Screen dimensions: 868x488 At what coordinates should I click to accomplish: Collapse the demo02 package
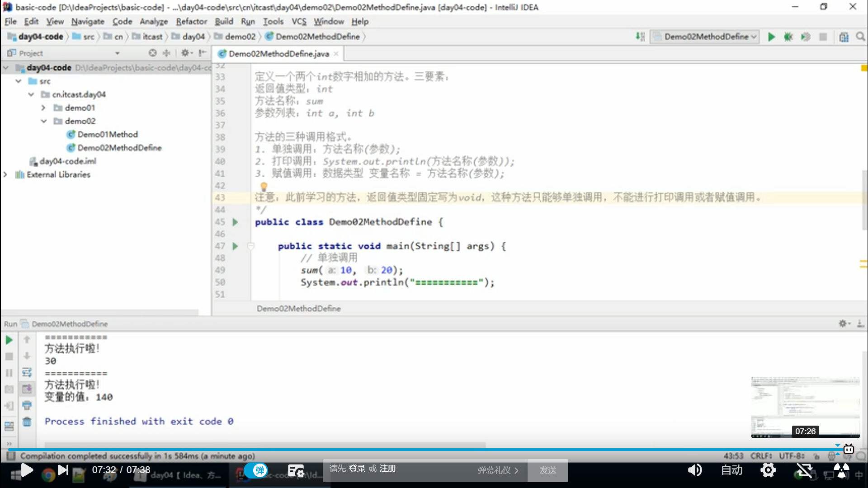click(44, 121)
